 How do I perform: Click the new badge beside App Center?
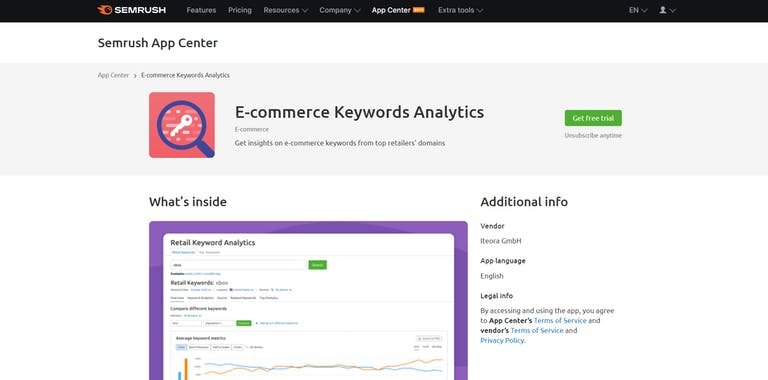419,10
